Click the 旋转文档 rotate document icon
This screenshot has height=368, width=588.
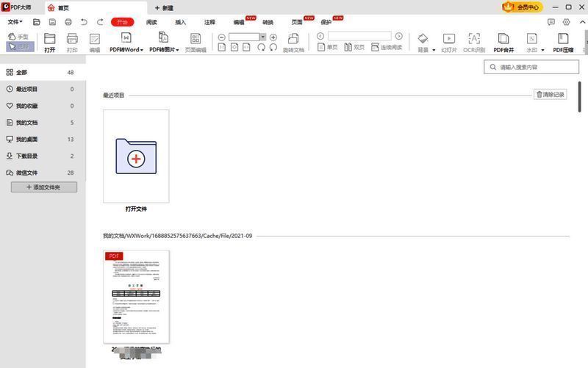click(x=293, y=38)
